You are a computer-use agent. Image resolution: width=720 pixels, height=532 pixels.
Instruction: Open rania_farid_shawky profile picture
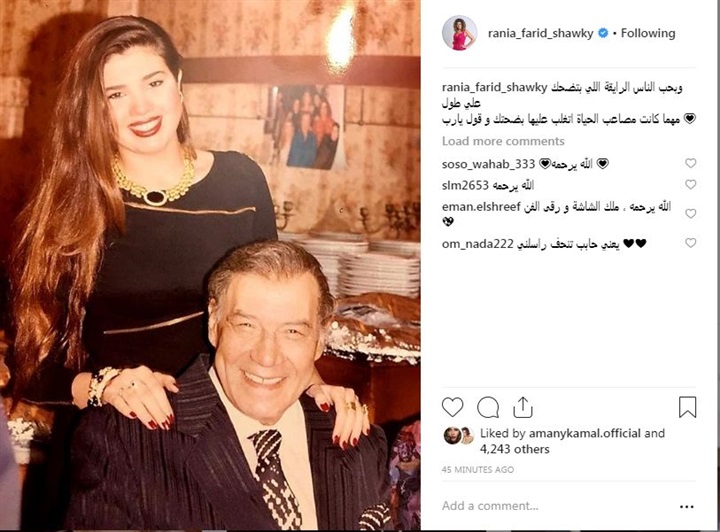[x=459, y=33]
